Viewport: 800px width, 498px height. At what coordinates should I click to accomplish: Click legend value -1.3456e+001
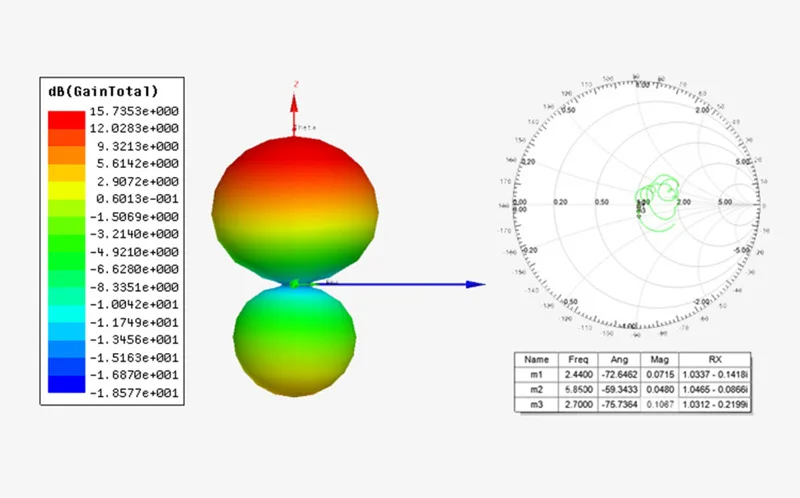[x=134, y=339]
